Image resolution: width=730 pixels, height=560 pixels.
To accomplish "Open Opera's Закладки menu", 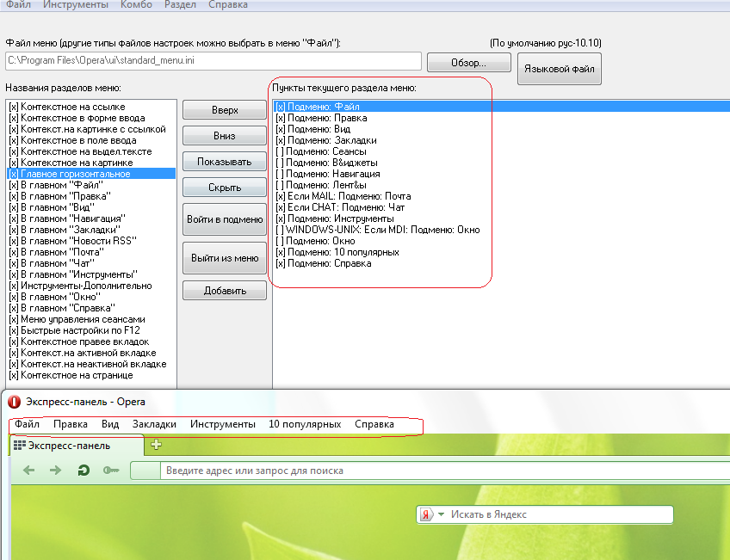I will pos(154,424).
